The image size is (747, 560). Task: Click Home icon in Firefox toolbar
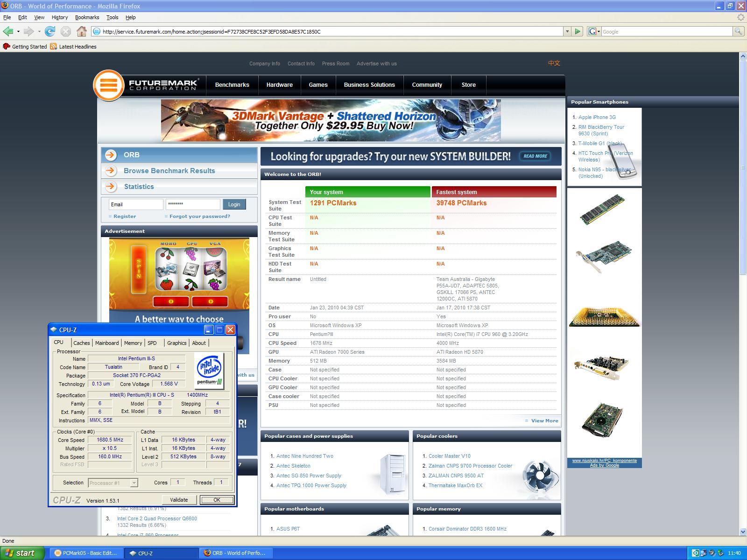tap(82, 31)
